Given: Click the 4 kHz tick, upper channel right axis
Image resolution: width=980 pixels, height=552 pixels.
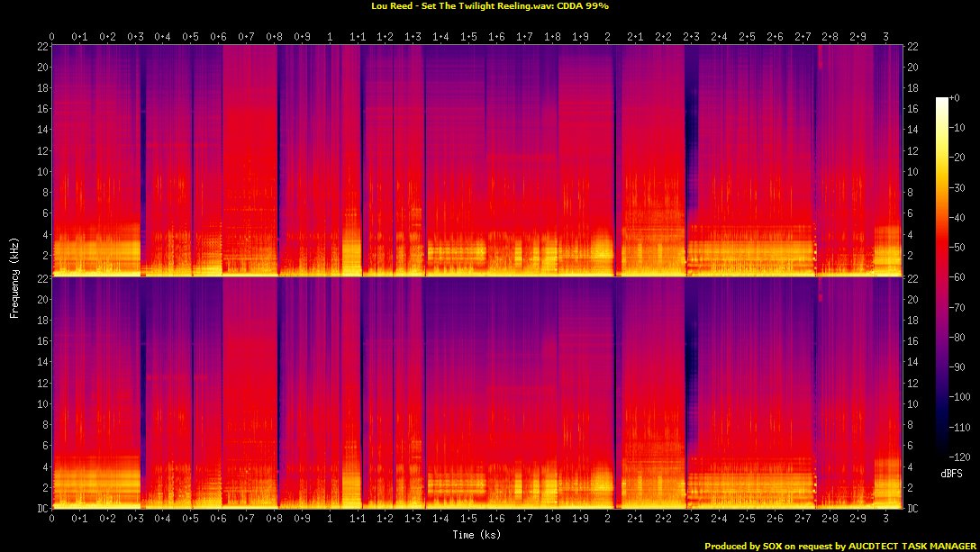Looking at the screenshot, I should point(910,234).
